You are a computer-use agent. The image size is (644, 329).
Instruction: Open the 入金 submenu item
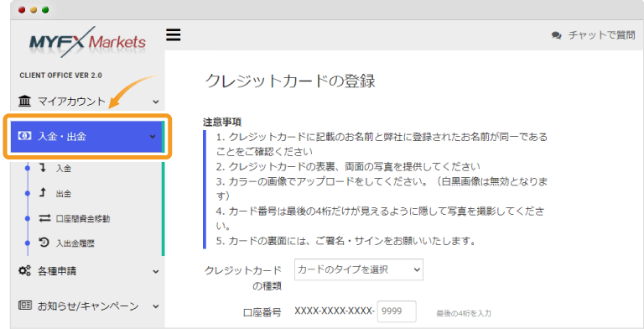tap(63, 168)
